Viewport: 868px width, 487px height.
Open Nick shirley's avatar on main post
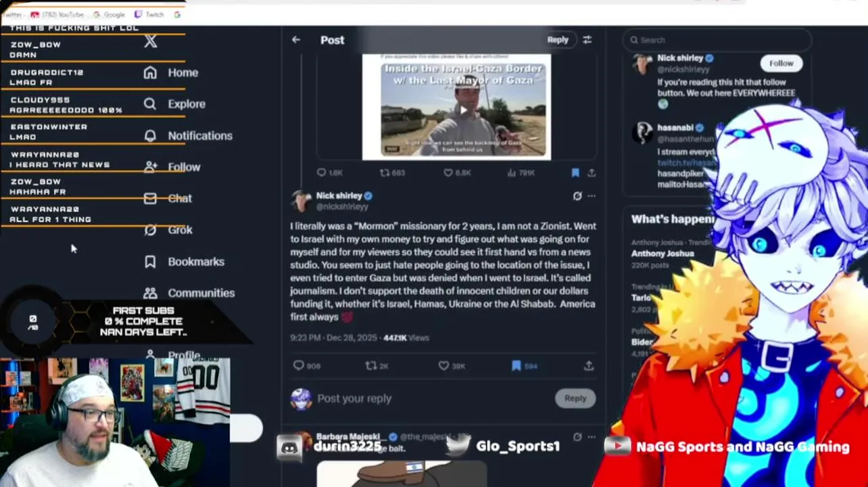[x=301, y=200]
